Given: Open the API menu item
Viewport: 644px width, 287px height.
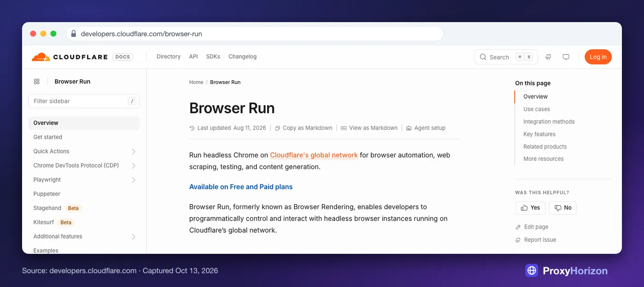Looking at the screenshot, I should click(x=193, y=57).
